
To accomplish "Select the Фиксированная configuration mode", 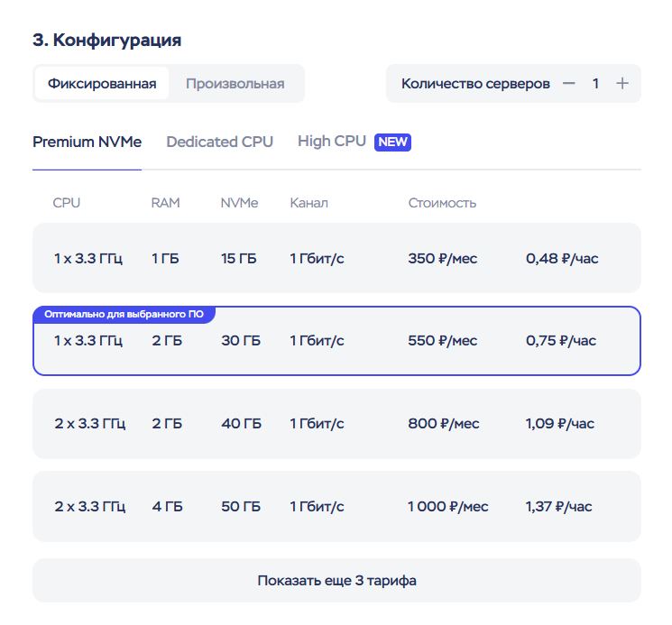I will coord(102,84).
